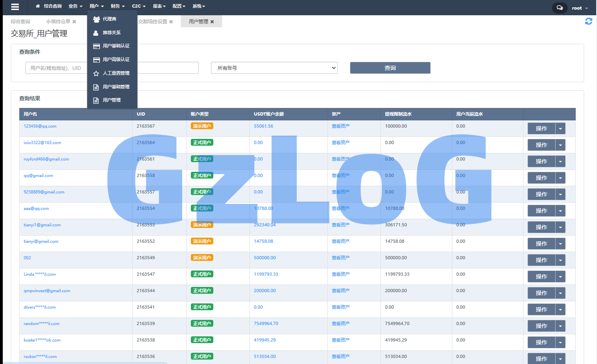Open the root user dropdown
The height and width of the screenshot is (364, 597).
(579, 8)
